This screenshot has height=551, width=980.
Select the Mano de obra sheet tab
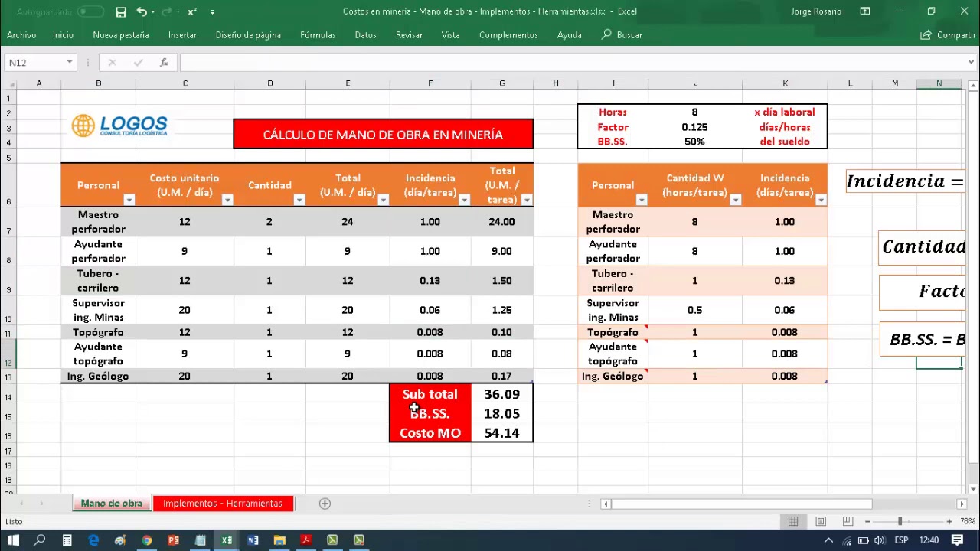coord(111,504)
